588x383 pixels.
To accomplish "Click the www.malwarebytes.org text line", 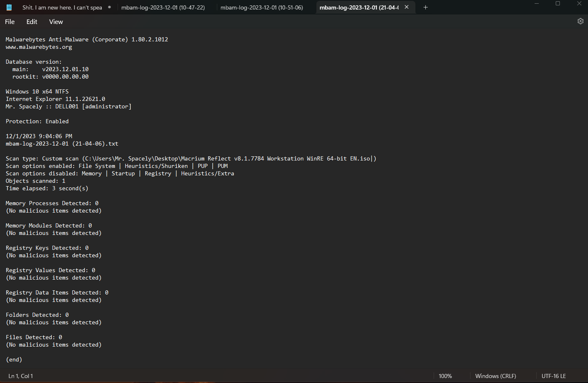I will (x=39, y=47).
